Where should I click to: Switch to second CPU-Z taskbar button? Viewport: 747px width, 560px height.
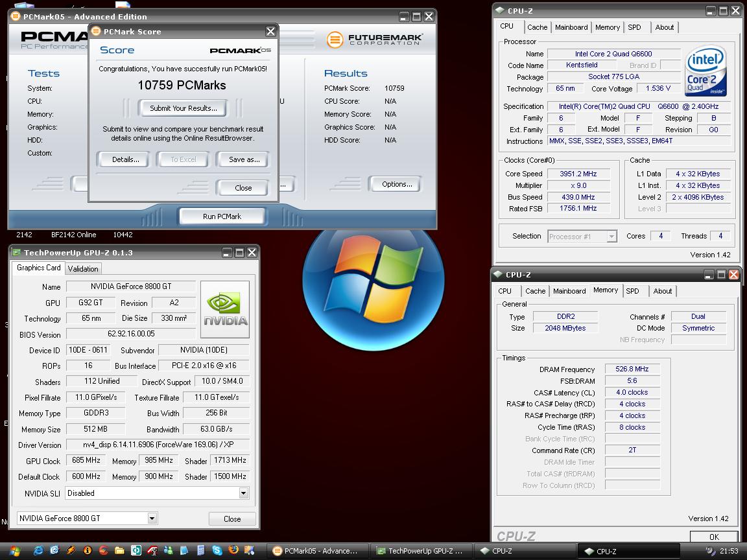[629, 551]
